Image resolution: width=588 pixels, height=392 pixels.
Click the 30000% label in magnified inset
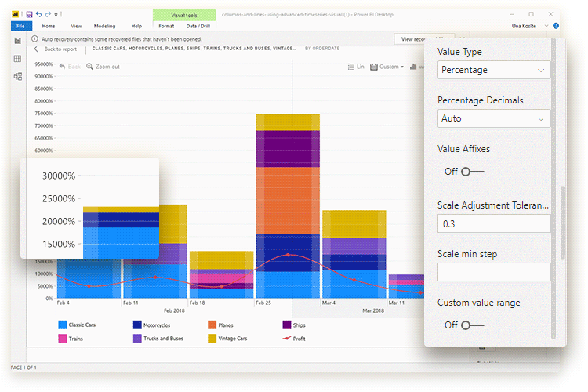point(59,176)
